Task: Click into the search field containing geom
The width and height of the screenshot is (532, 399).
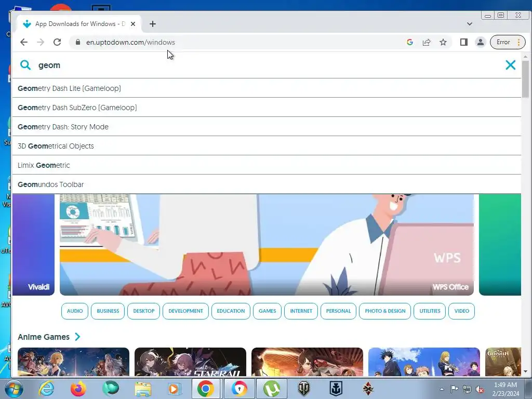Action: [264, 65]
